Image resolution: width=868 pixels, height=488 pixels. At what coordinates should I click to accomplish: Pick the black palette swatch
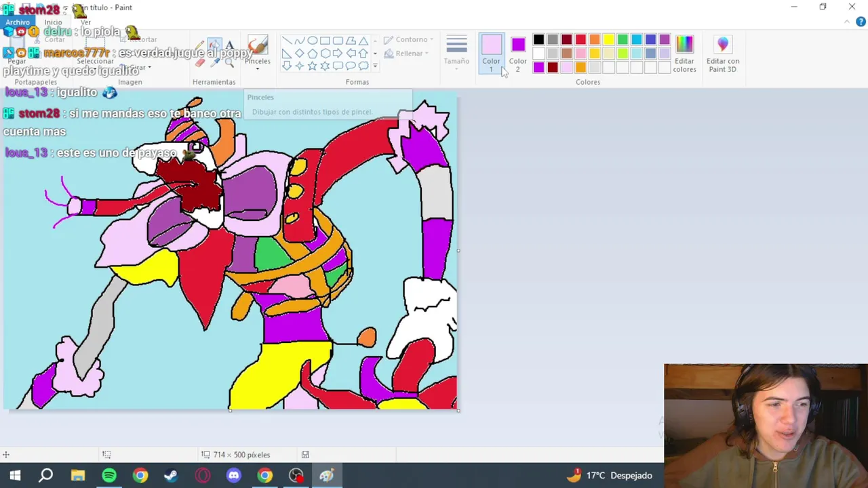pyautogui.click(x=538, y=39)
